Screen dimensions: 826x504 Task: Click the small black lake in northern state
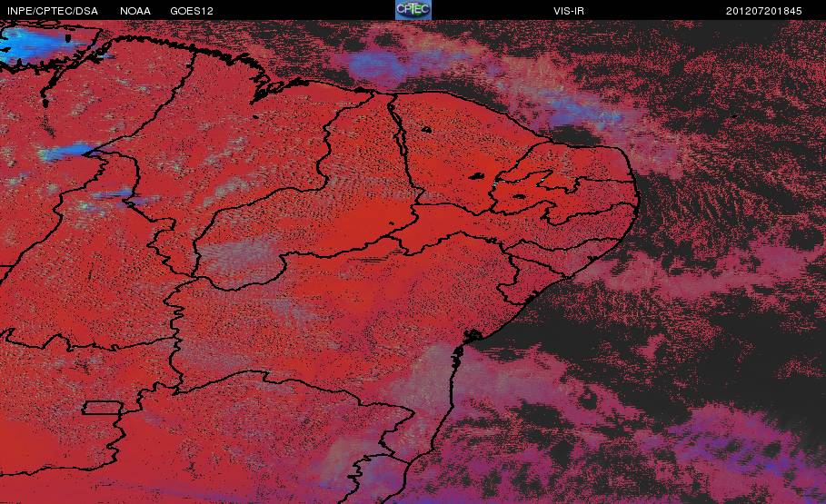point(426,129)
